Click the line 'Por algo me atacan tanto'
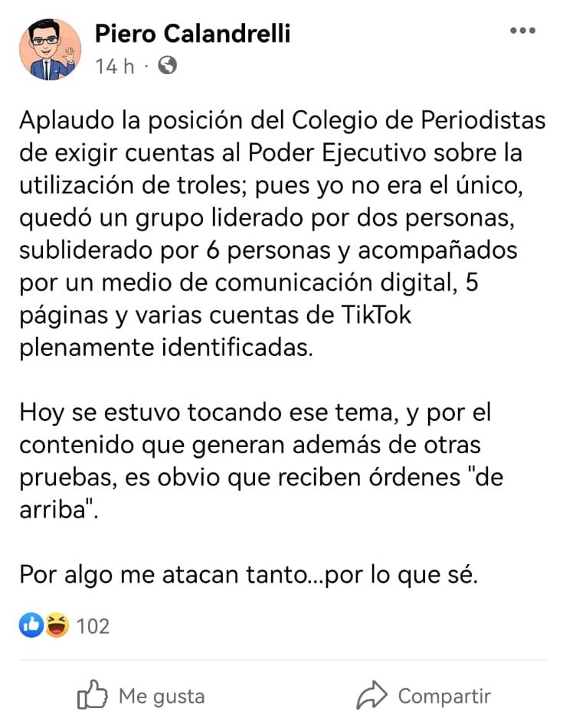This screenshot has width=563, height=728. [x=248, y=575]
